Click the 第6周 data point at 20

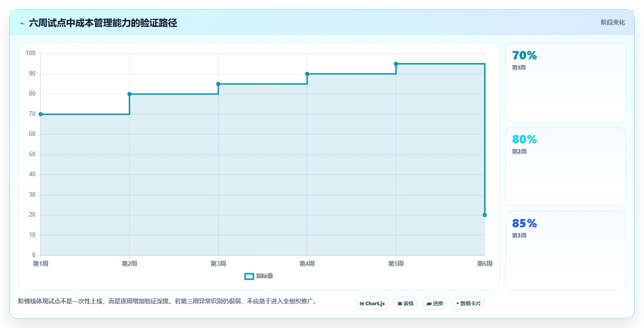point(485,215)
